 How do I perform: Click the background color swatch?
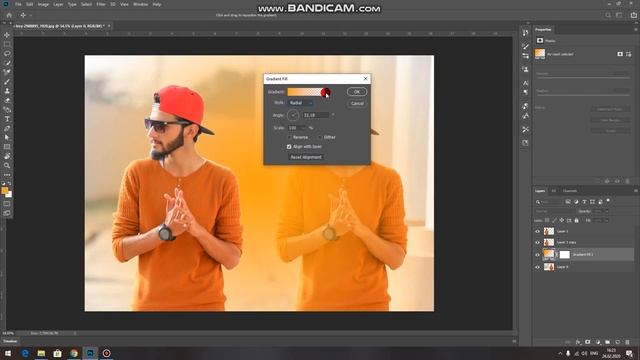point(9,194)
